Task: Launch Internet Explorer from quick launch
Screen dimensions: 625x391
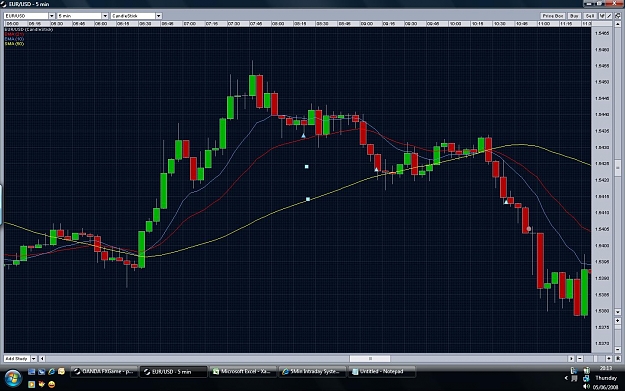Action: [x=51, y=371]
